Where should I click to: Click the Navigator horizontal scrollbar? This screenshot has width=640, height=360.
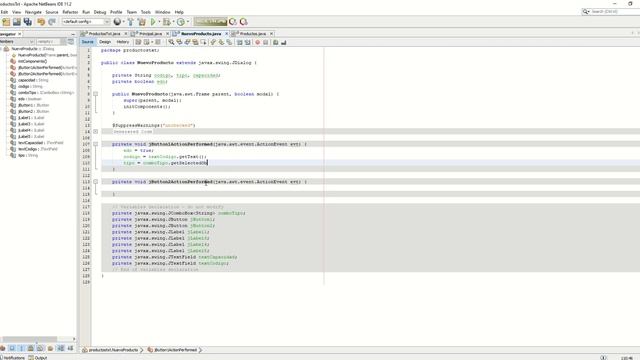click(x=29, y=339)
